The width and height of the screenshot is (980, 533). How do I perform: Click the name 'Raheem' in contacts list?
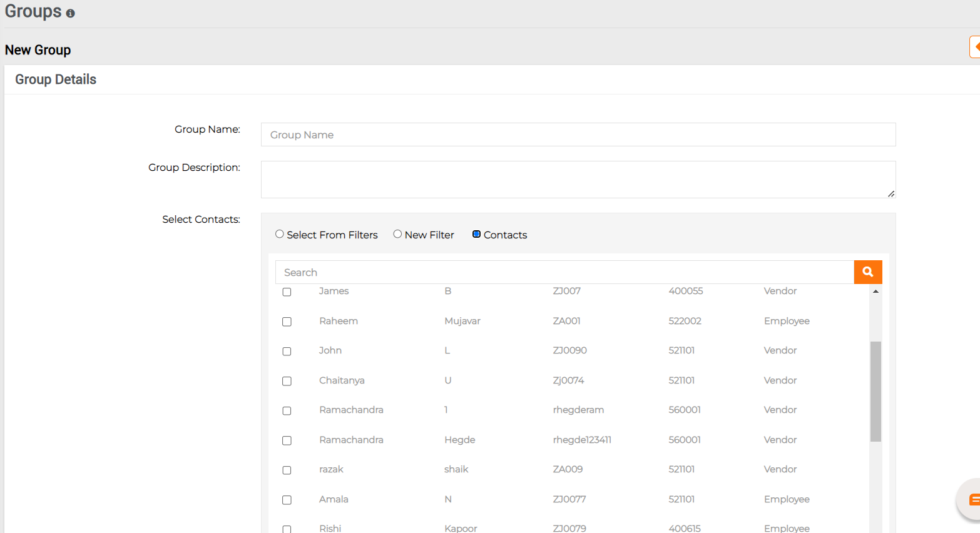(339, 321)
